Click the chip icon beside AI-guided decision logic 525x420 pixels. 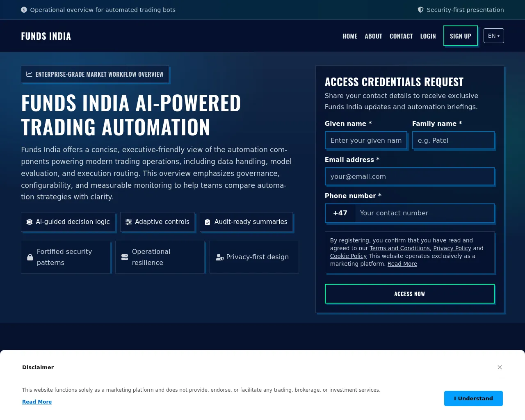[30, 222]
